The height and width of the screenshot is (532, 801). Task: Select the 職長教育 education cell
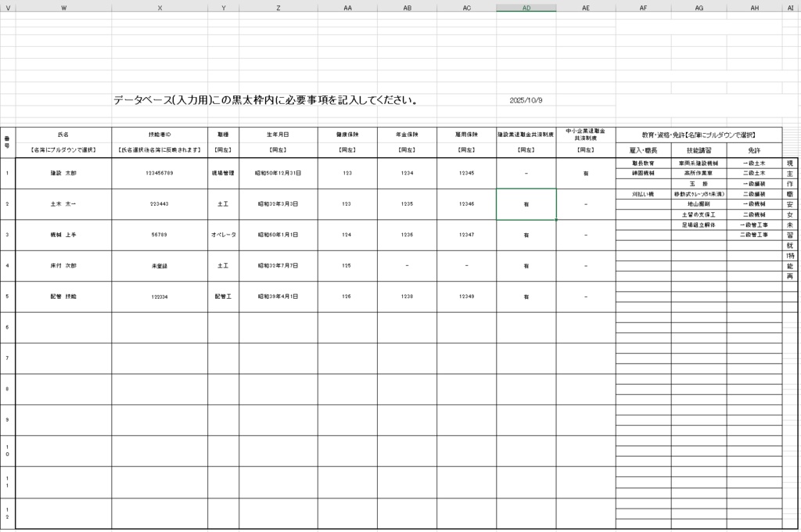click(x=644, y=164)
